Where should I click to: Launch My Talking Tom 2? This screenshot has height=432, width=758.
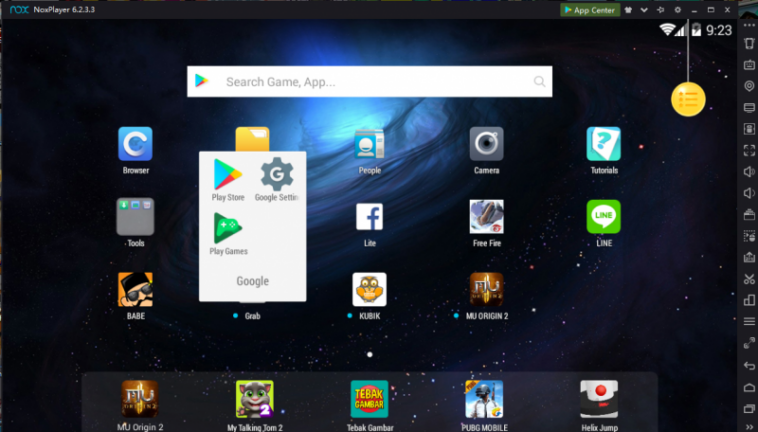(x=255, y=399)
